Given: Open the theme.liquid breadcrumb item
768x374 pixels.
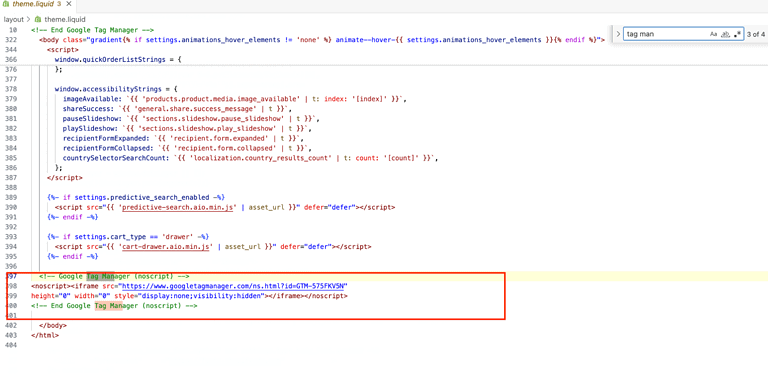Looking at the screenshot, I should 65,20.
